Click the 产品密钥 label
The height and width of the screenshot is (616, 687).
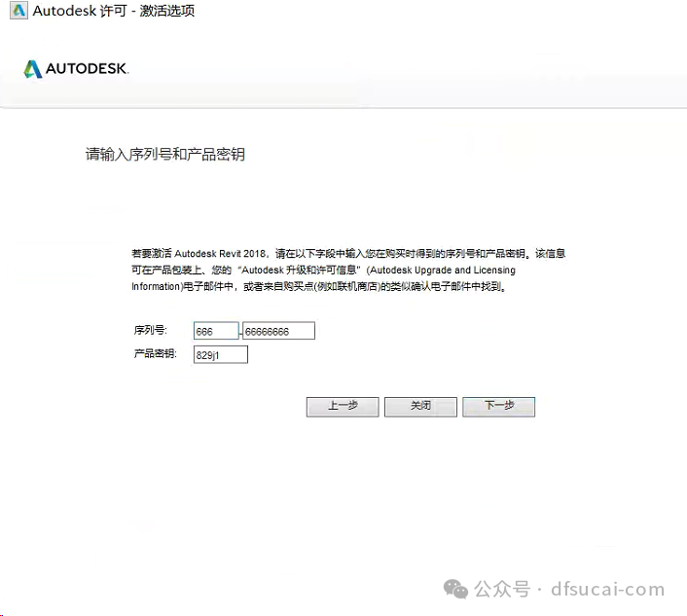[155, 353]
